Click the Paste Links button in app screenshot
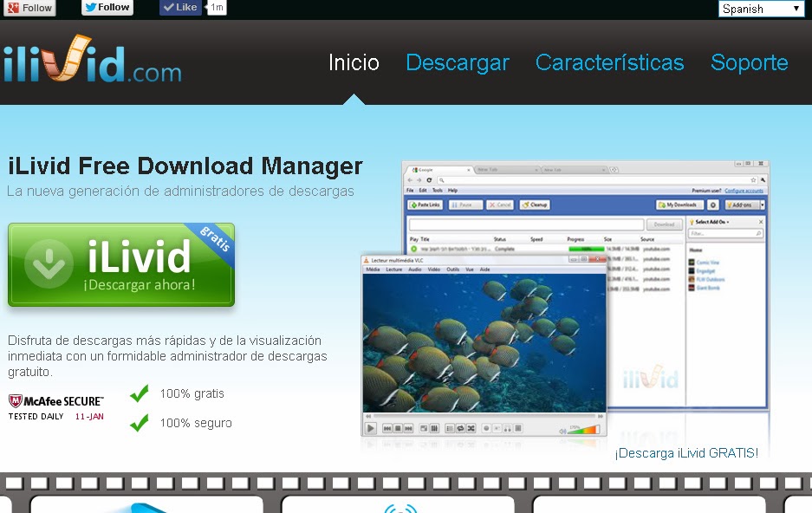 [x=425, y=205]
